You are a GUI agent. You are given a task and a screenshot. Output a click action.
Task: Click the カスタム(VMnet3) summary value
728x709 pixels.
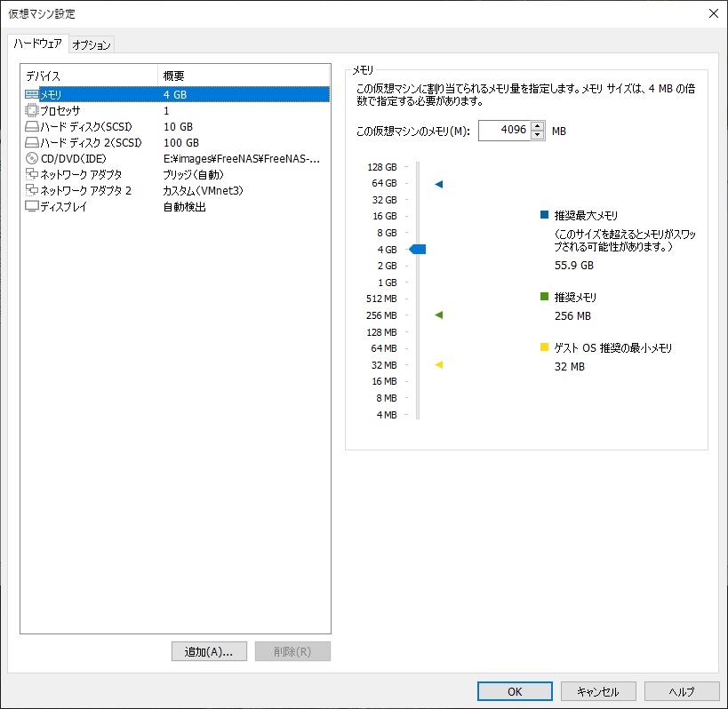tap(203, 190)
